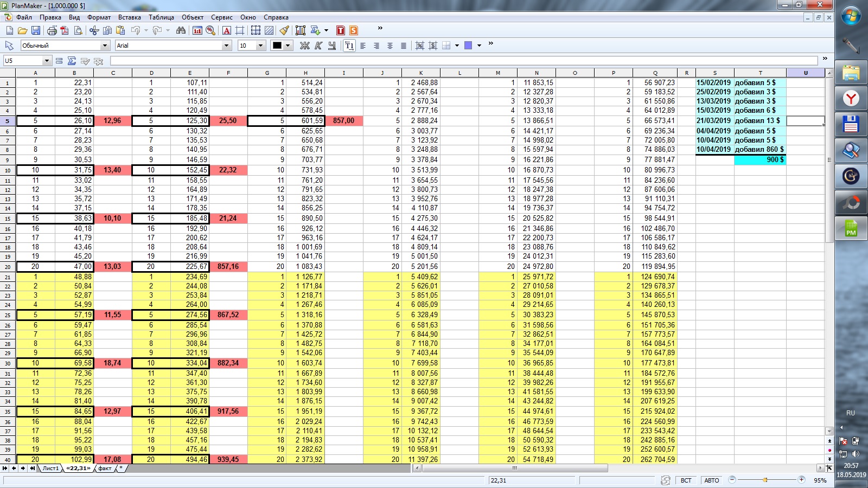The height and width of the screenshot is (488, 868).
Task: Toggle italic (К) formatting
Action: (x=318, y=46)
